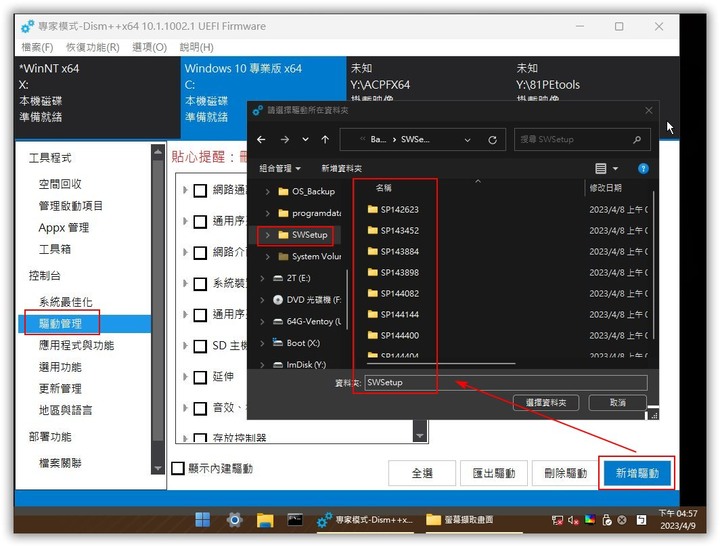720x547 pixels.
Task: Expand the 2T (E:) drive
Action: click(262, 278)
